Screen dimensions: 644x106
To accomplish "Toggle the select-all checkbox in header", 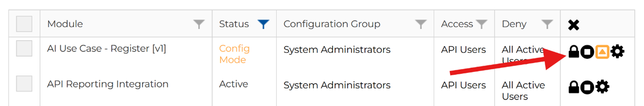I will (24, 24).
